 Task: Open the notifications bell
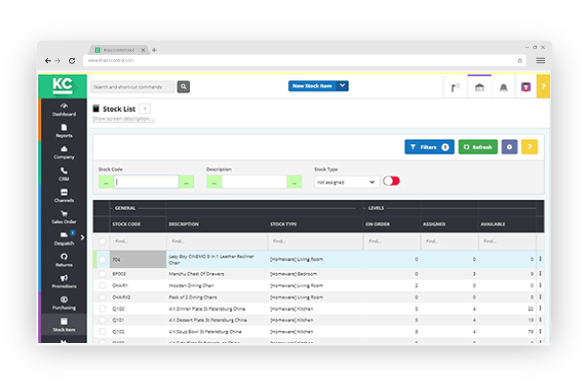[x=503, y=87]
